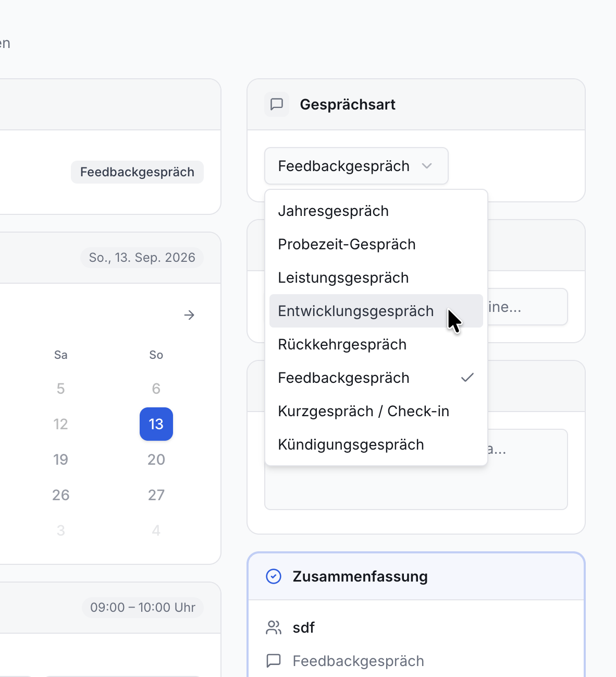Click the Sa weekday header

tap(61, 355)
